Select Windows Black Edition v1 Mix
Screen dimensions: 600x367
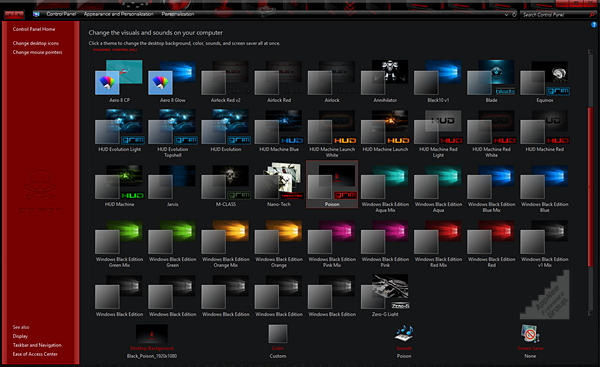545,243
